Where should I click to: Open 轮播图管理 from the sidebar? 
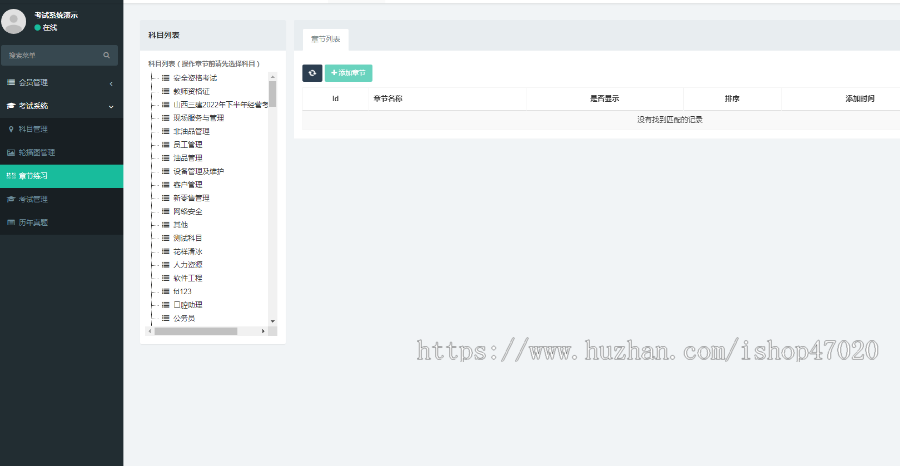click(61, 153)
